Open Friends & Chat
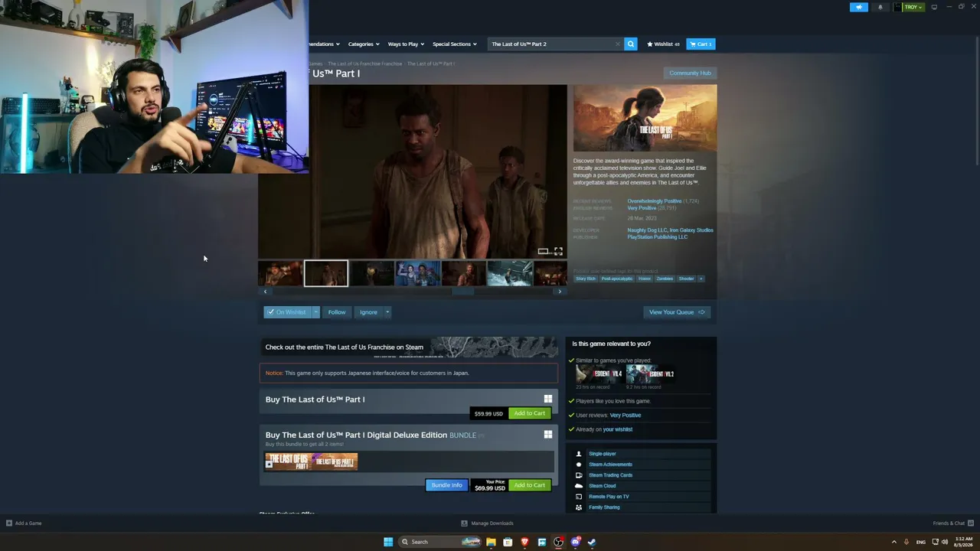 952,523
